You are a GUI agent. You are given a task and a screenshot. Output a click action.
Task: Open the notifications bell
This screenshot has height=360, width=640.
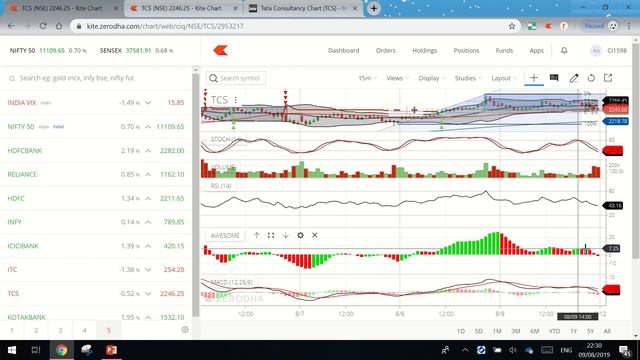pyautogui.click(x=564, y=50)
